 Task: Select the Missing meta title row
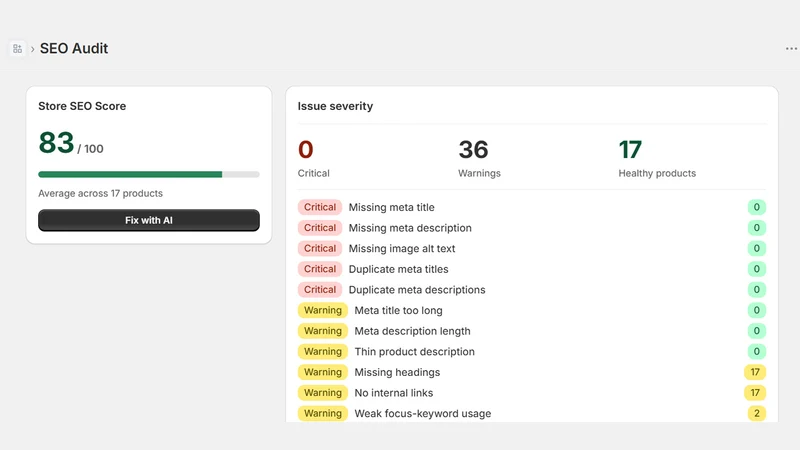coord(532,207)
